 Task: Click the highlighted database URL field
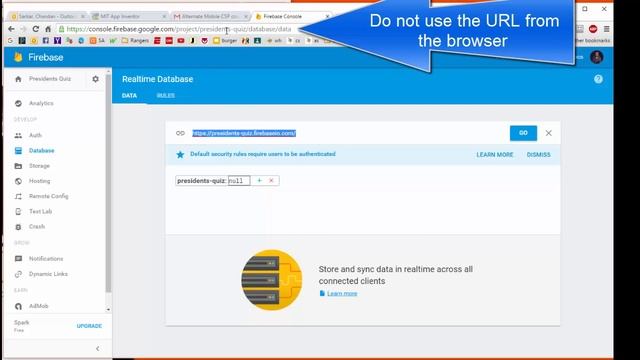[244, 133]
